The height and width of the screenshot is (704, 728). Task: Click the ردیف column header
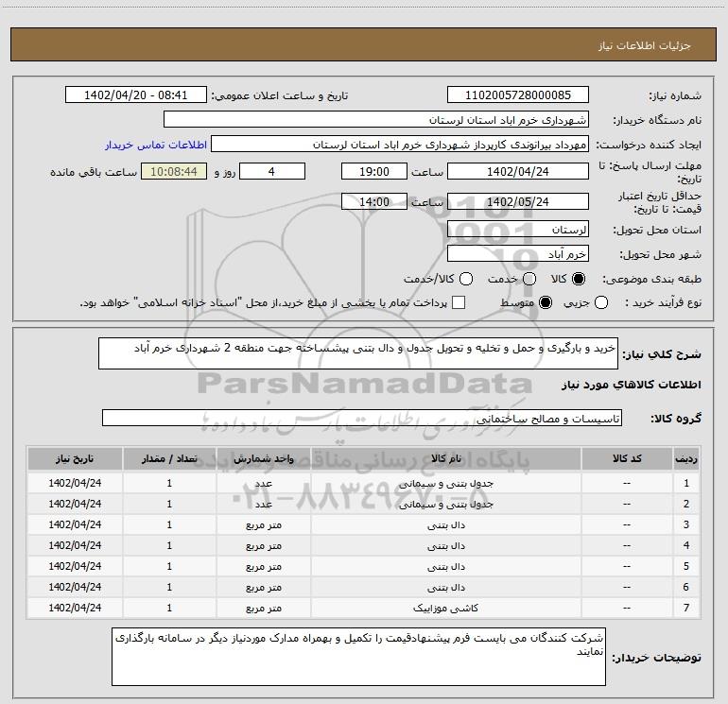coord(686,458)
